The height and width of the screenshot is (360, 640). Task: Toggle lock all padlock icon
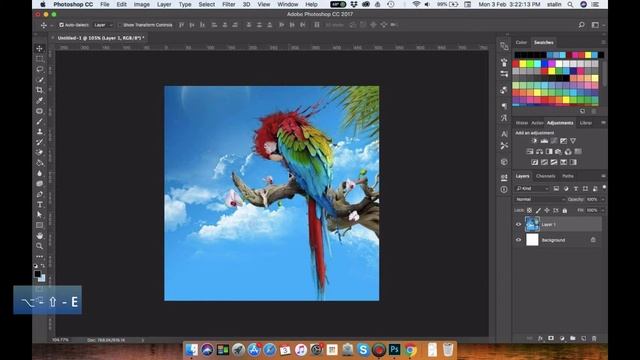565,211
